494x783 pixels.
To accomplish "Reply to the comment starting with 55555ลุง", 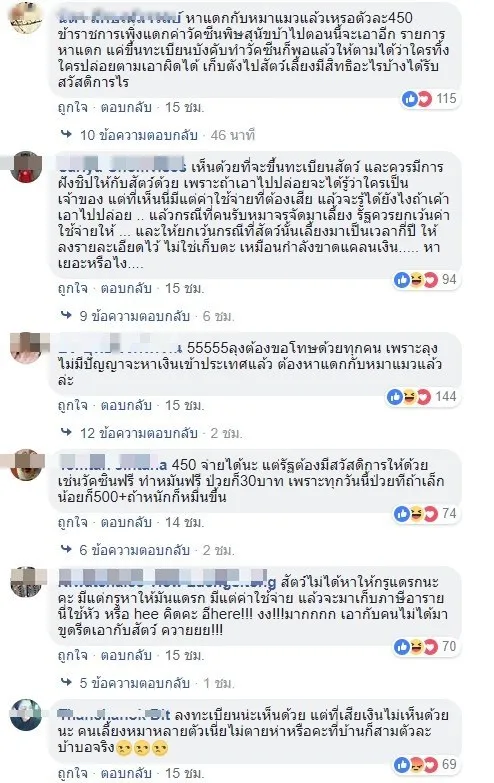I will [126, 405].
